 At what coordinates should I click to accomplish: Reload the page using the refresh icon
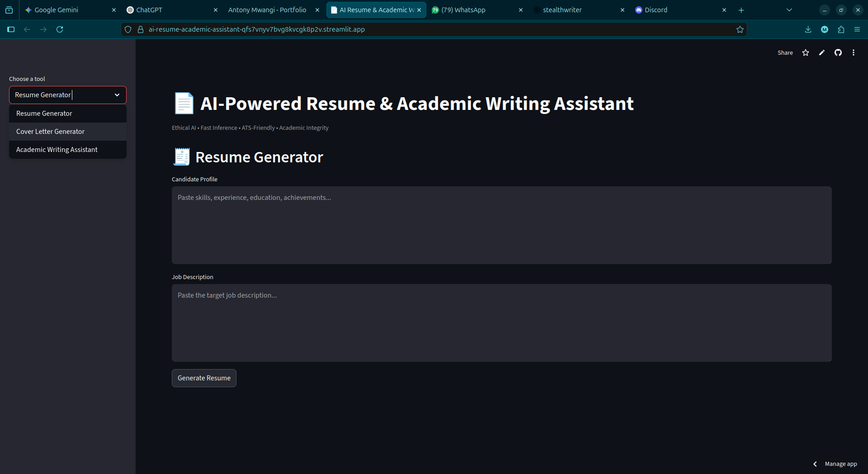tap(60, 29)
